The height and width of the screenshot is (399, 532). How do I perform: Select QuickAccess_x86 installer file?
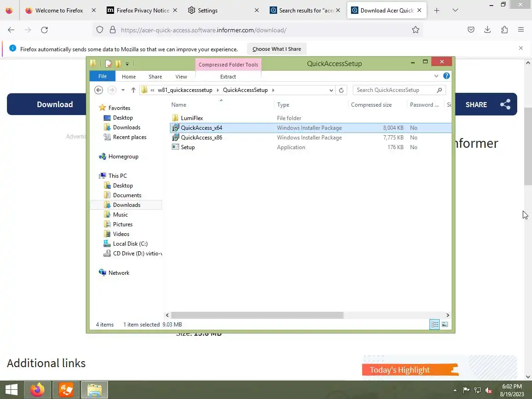tap(201, 138)
